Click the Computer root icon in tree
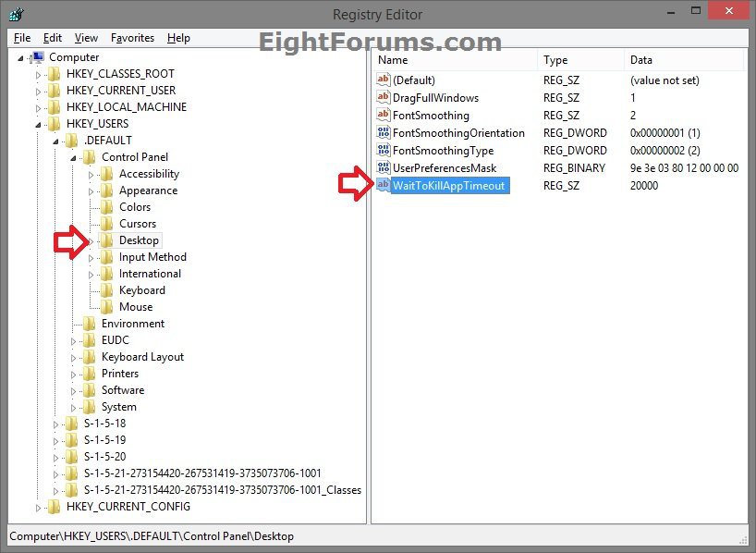 [39, 57]
